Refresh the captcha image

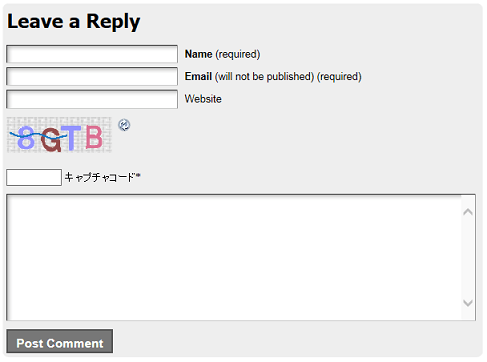tap(124, 125)
